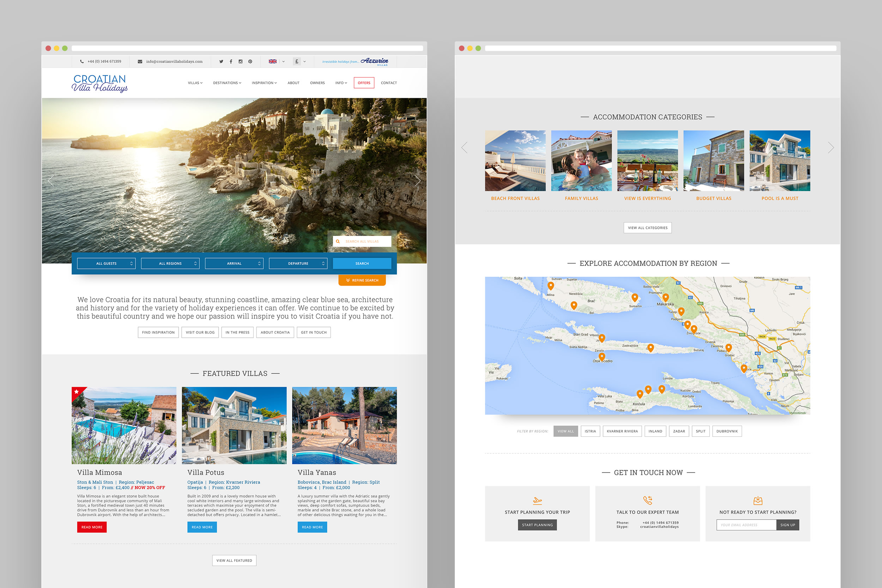This screenshot has width=882, height=588.
Task: Open the Pinterest social icon
Action: pyautogui.click(x=250, y=61)
